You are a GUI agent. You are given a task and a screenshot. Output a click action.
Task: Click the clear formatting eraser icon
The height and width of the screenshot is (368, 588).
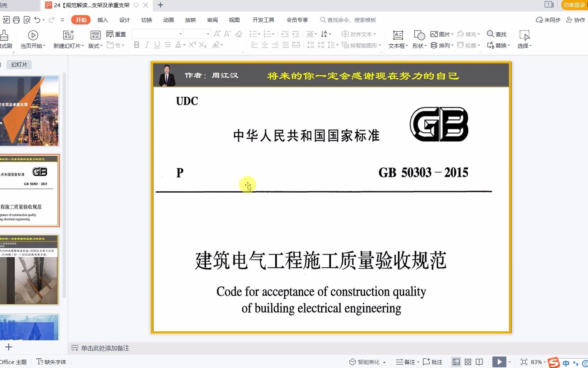[239, 34]
